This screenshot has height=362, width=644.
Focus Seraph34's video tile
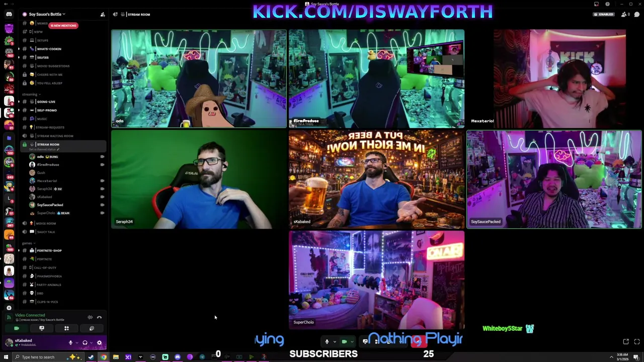pos(199,179)
